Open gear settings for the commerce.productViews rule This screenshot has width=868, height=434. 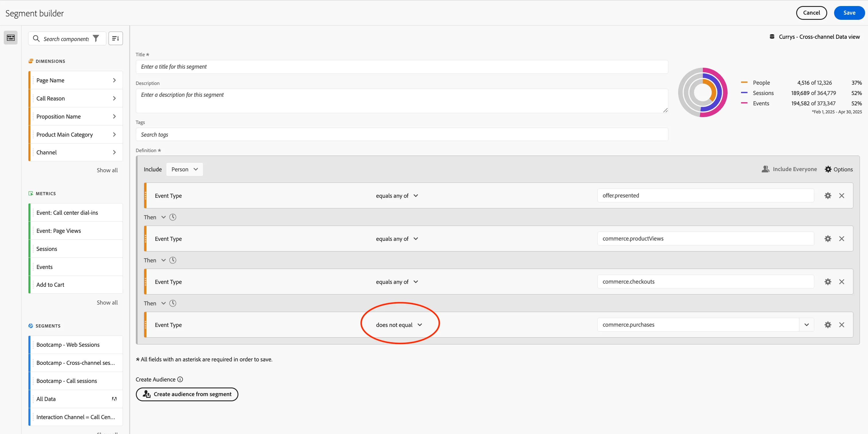pos(828,239)
